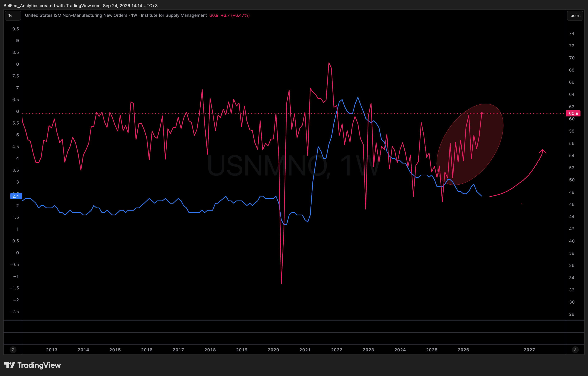Click the red endpoint dot at 60.9
This screenshot has height=376, width=588.
[482, 113]
